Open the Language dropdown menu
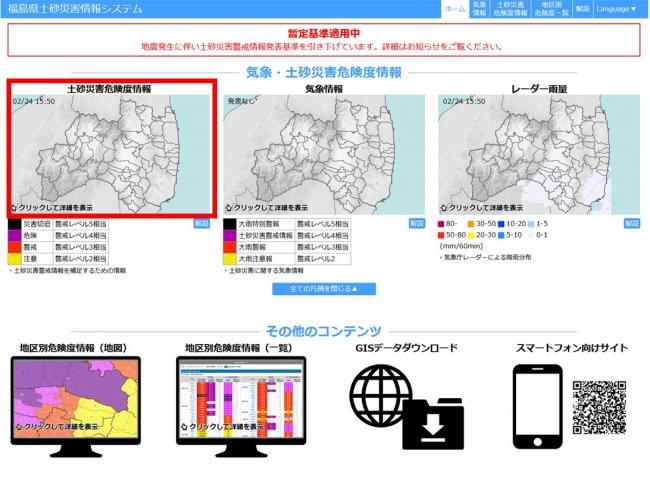650x504 pixels. pos(615,9)
